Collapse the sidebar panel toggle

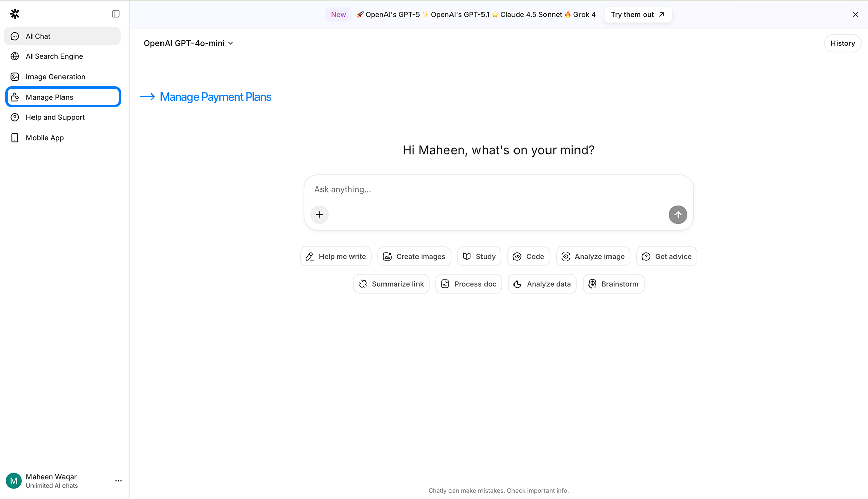tap(116, 14)
